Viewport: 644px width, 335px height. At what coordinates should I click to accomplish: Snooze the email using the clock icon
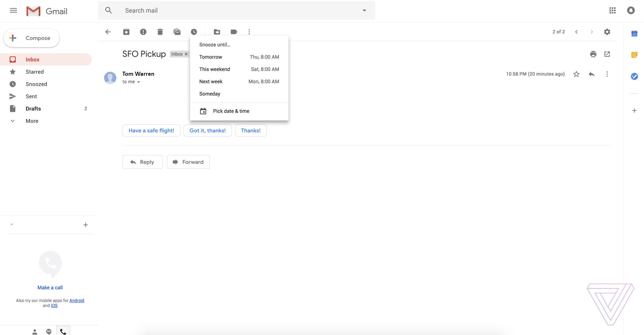click(x=194, y=32)
